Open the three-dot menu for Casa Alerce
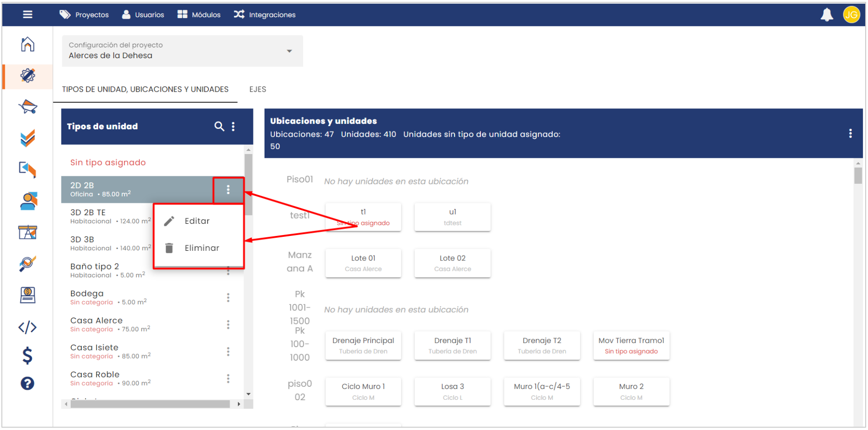 click(x=228, y=324)
